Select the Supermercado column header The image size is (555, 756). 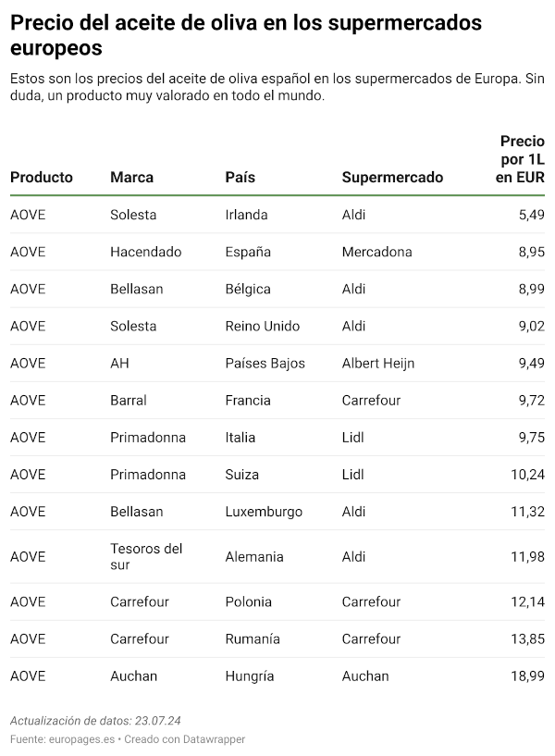[392, 177]
